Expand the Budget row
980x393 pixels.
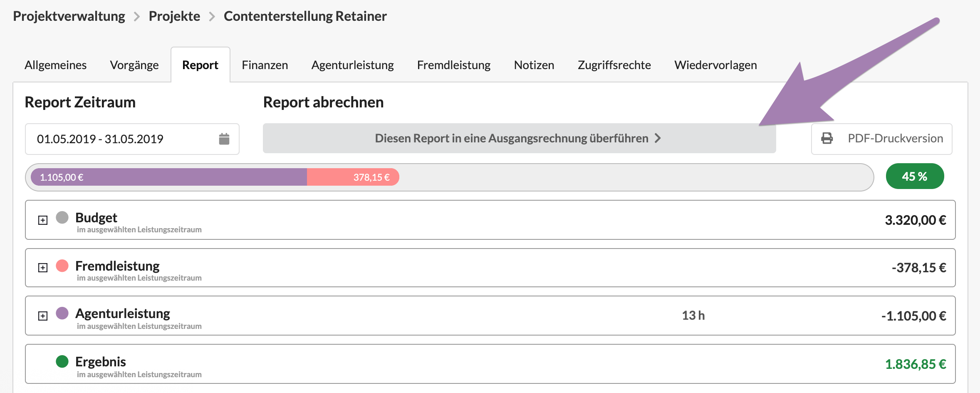click(x=43, y=220)
